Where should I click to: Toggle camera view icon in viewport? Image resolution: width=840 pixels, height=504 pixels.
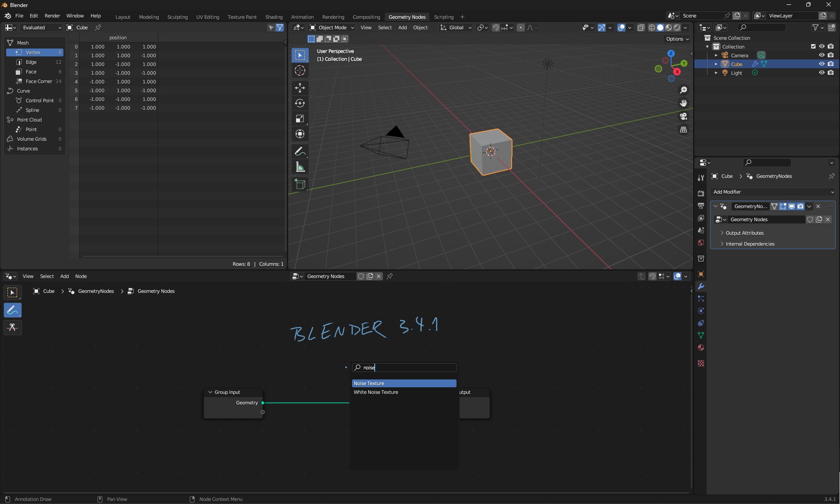pos(683,117)
